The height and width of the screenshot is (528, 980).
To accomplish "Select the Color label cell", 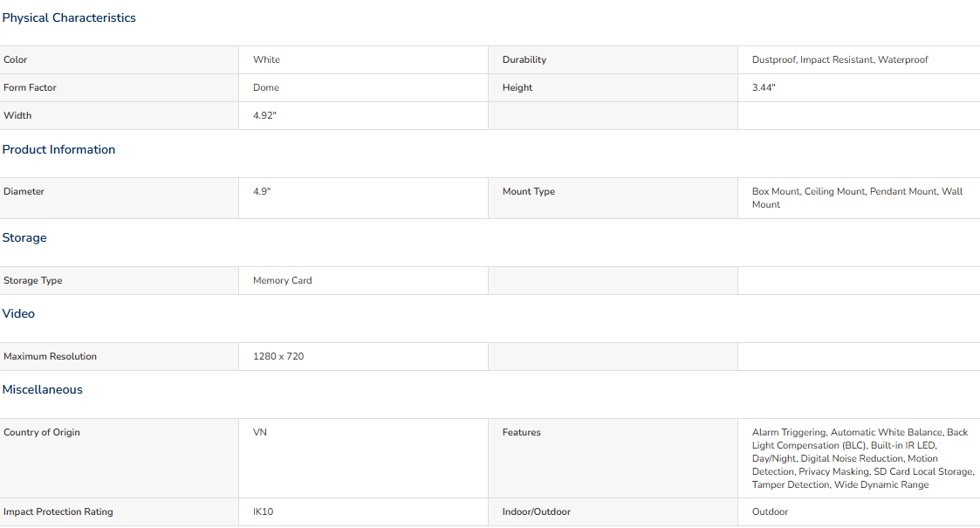I will (120, 60).
